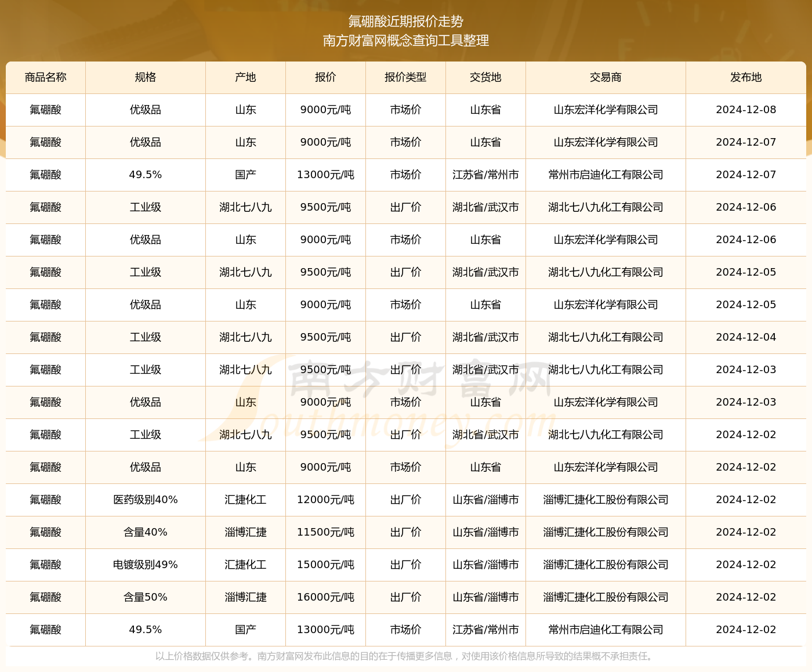Select 湖北七八九化工有限公司 in the 2024-12-04 row
The image size is (812, 672).
[x=606, y=337]
